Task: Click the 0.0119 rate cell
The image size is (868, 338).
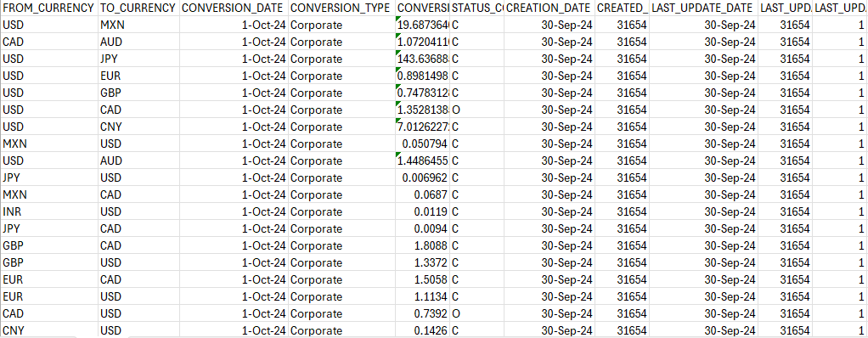Action: (x=423, y=211)
